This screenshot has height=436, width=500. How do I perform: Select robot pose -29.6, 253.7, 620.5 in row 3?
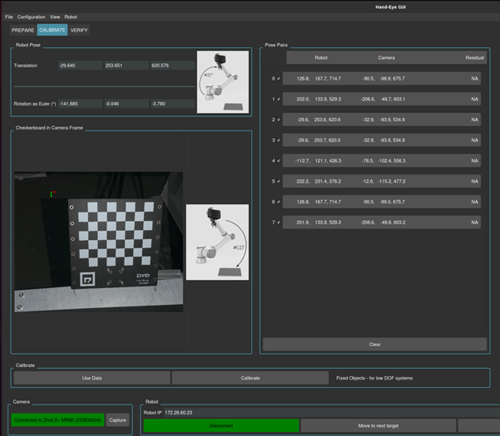pyautogui.click(x=319, y=140)
